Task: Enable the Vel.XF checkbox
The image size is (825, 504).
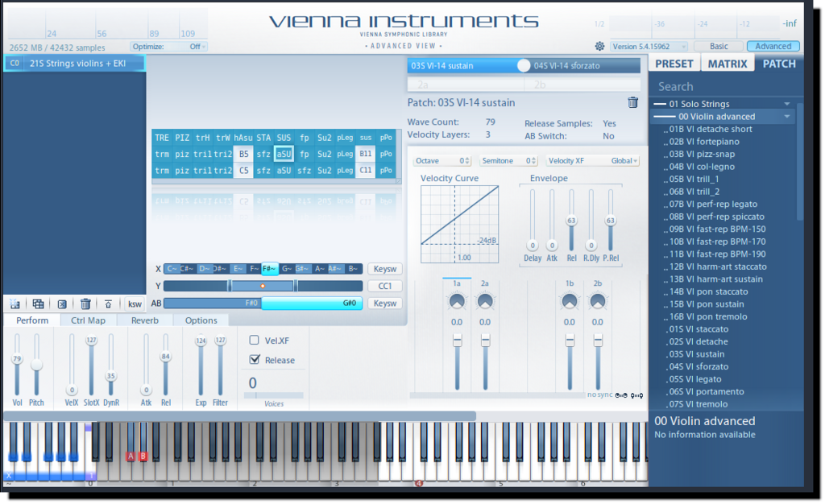Action: (254, 340)
